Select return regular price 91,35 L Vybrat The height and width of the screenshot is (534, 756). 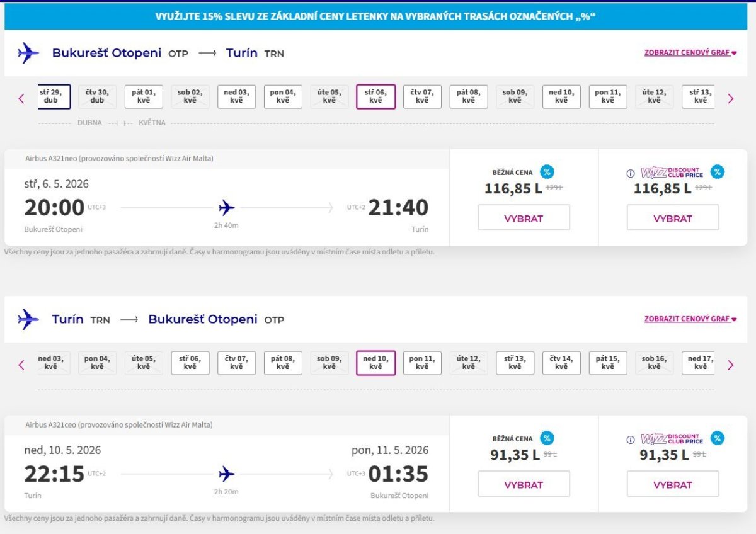point(524,484)
